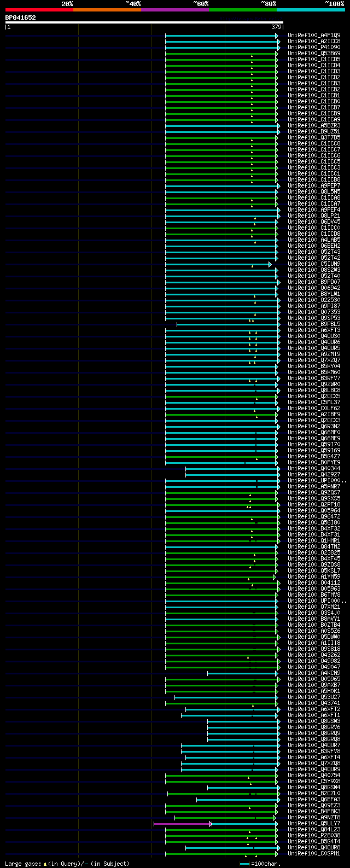The image size is (350, 868).
Task: Open hit UniRef100_Q3T7D5
Action: pyautogui.click(x=314, y=137)
